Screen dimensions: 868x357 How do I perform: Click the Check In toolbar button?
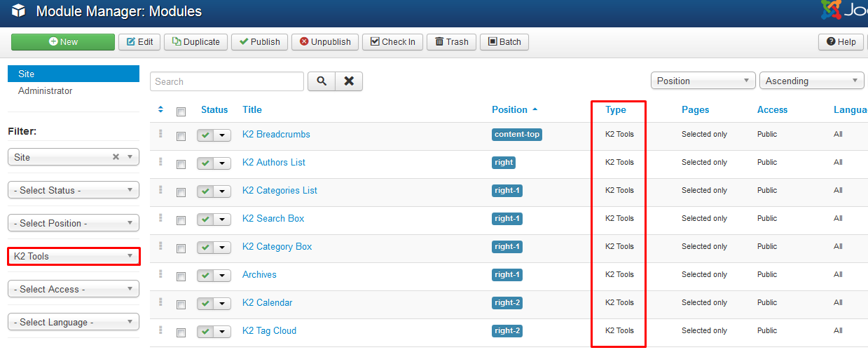[393, 42]
